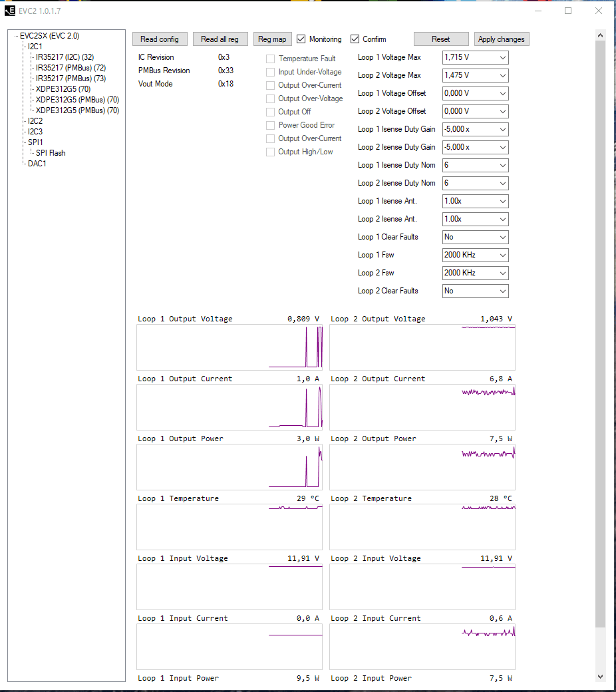
Task: Open the Loop 2 Voltage Offset dropdown
Action: pyautogui.click(x=475, y=111)
